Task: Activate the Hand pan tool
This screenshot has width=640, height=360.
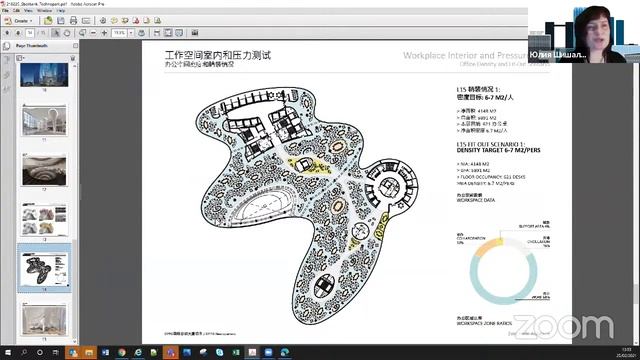Action: tap(67, 33)
